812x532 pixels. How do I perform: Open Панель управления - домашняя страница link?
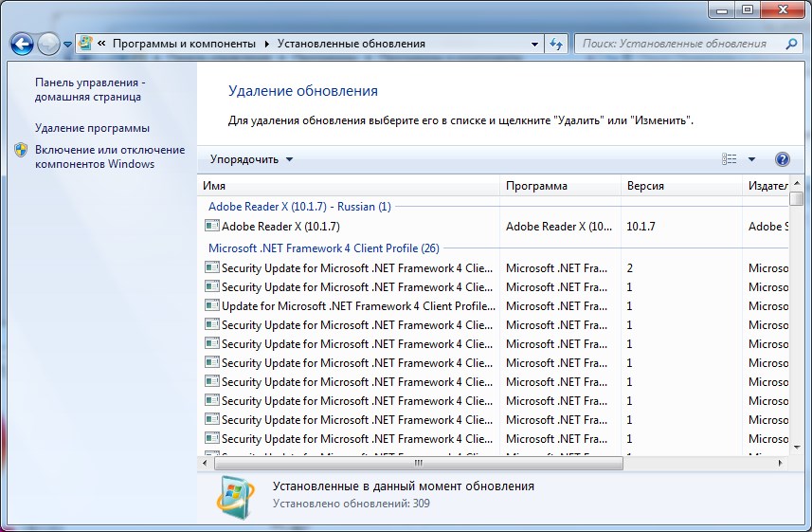(x=90, y=89)
